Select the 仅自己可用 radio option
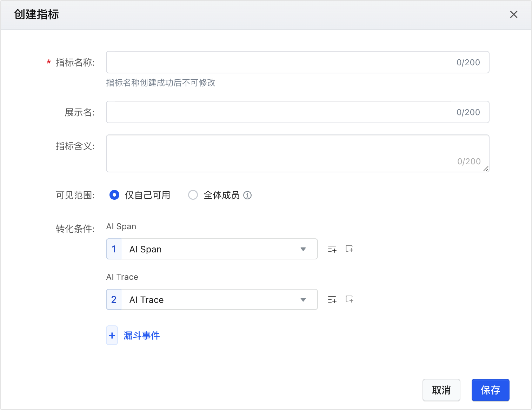 click(x=114, y=195)
